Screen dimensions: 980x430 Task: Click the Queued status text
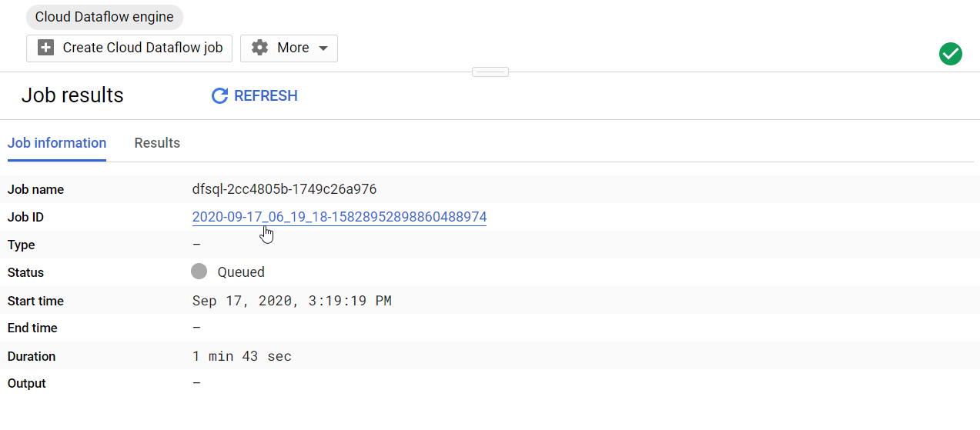click(241, 272)
